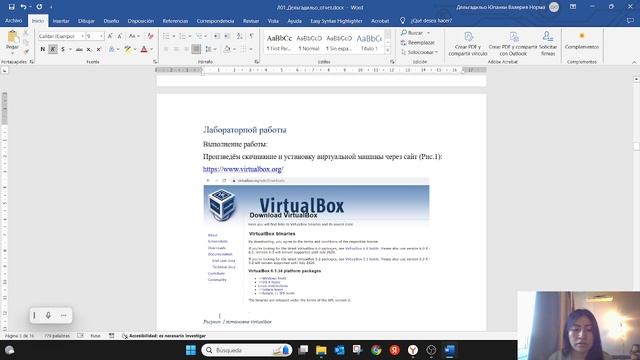Click shading paint bucket color

coord(227,49)
